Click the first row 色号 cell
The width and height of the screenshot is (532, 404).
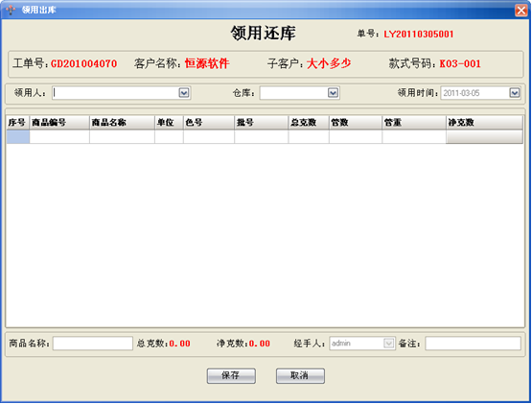click(209, 137)
